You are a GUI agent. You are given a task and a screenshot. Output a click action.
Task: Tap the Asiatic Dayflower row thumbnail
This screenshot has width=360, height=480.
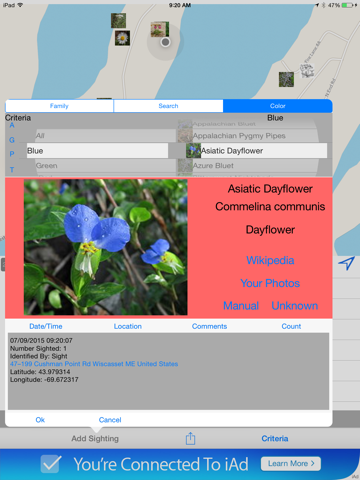coord(193,151)
